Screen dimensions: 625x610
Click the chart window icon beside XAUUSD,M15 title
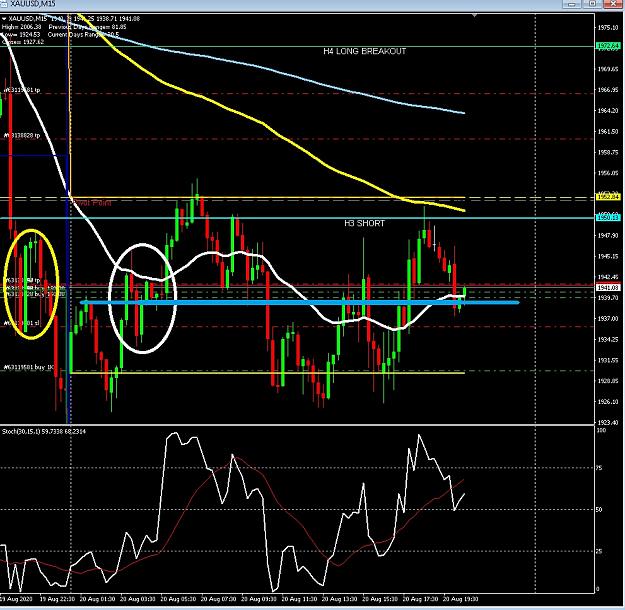(4, 4)
